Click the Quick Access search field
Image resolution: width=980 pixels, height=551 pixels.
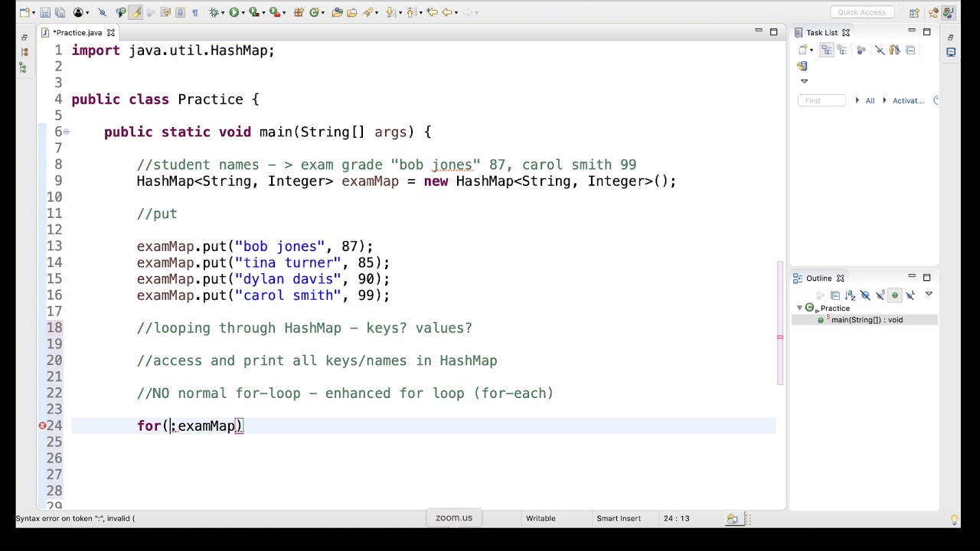click(x=861, y=12)
